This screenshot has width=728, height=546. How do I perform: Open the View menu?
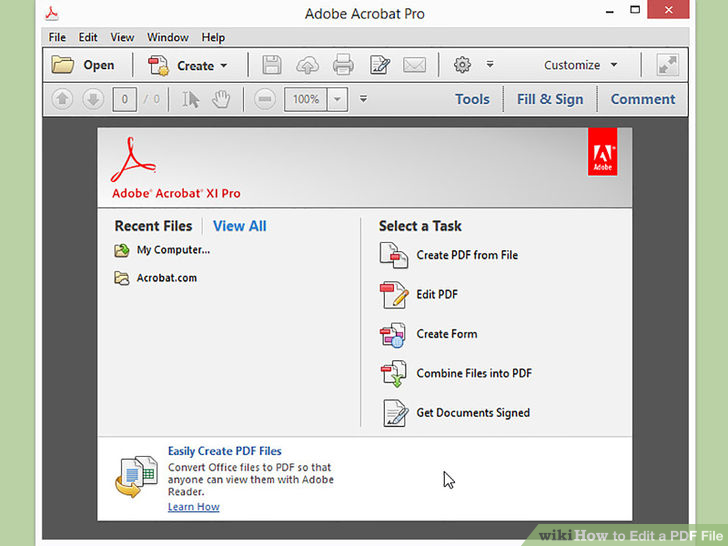(x=122, y=37)
